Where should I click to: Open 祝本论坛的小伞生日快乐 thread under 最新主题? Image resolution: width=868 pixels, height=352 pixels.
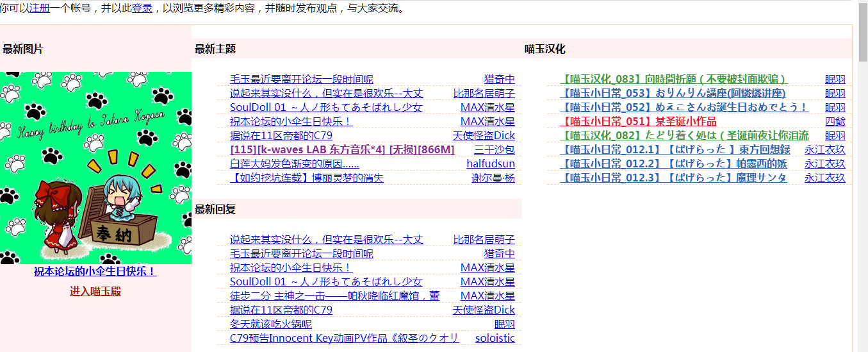point(291,122)
